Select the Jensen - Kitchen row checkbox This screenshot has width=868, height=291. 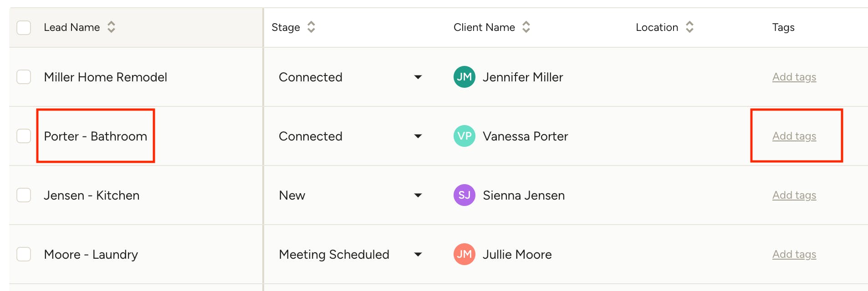click(24, 195)
